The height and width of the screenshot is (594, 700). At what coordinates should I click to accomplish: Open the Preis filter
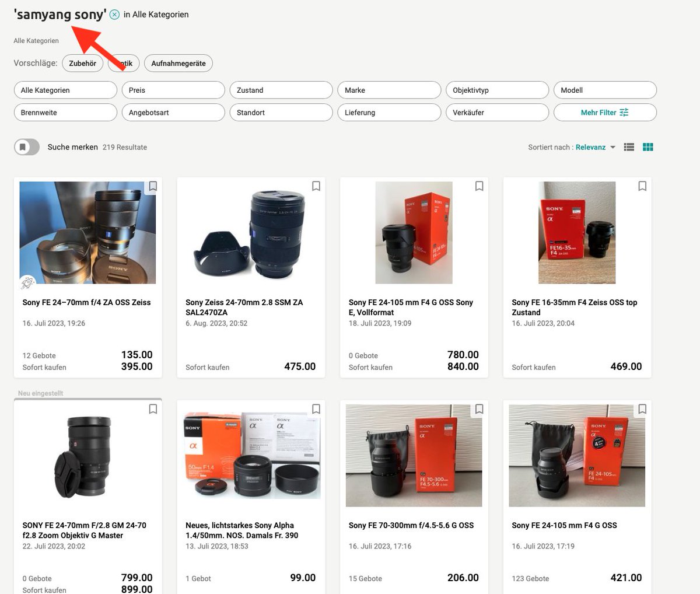coord(173,90)
